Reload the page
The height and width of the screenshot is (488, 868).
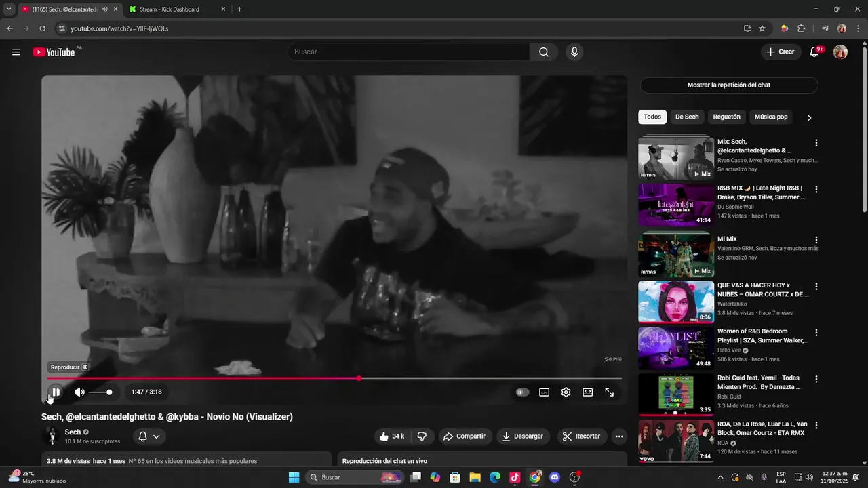click(x=42, y=28)
